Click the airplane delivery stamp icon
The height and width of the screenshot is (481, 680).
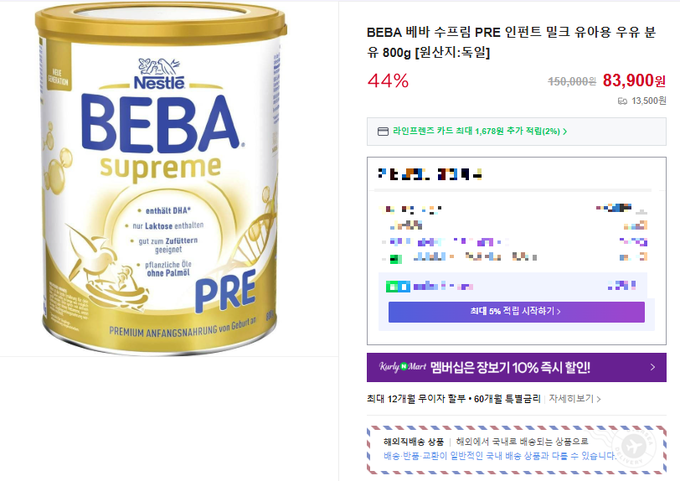(x=632, y=447)
